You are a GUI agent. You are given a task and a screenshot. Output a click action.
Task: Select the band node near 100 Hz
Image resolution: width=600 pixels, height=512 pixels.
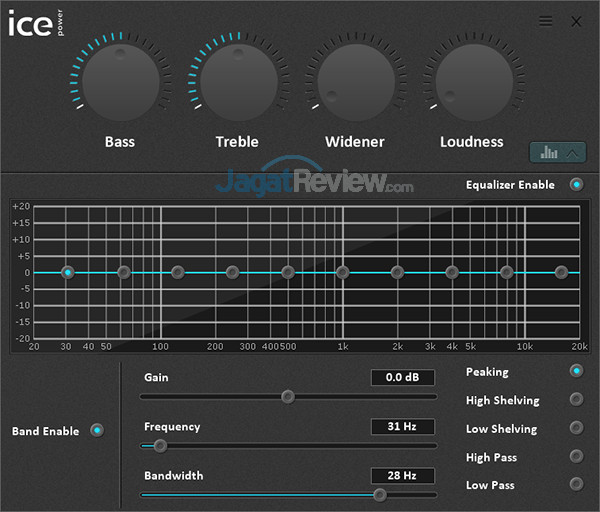[178, 272]
